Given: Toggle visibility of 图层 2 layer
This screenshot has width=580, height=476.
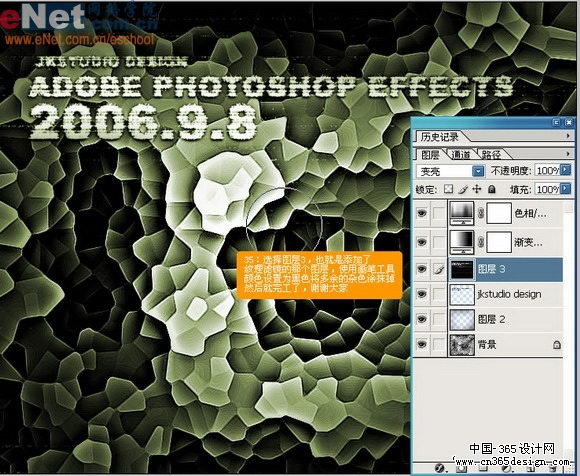Looking at the screenshot, I should [421, 319].
